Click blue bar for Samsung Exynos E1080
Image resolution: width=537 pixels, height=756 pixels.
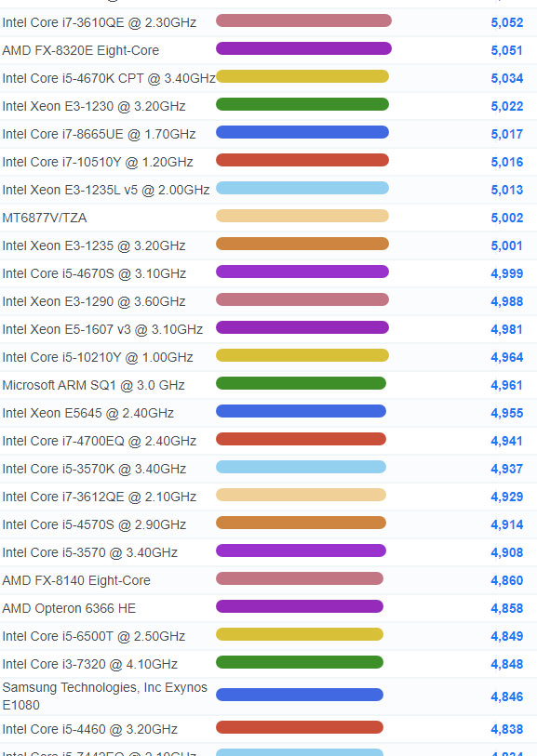tap(299, 696)
